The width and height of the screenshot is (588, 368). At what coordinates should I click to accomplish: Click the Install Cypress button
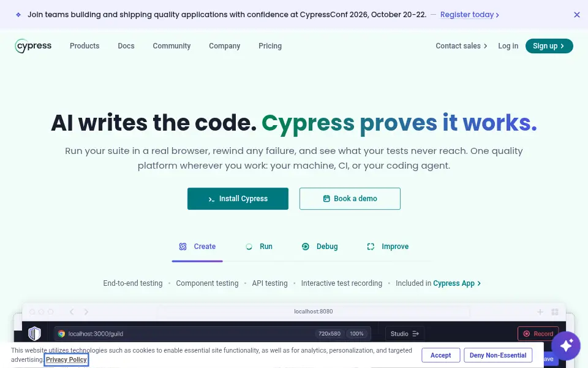pyautogui.click(x=238, y=199)
